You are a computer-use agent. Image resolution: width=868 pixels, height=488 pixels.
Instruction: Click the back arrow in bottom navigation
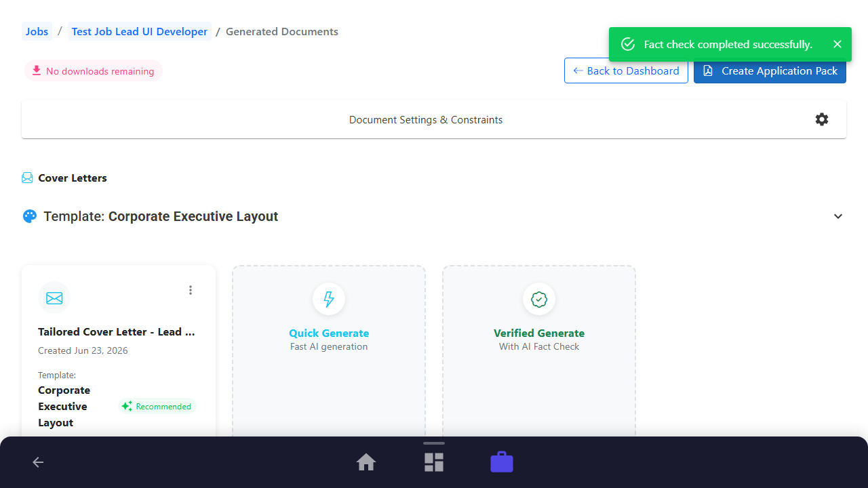38,462
